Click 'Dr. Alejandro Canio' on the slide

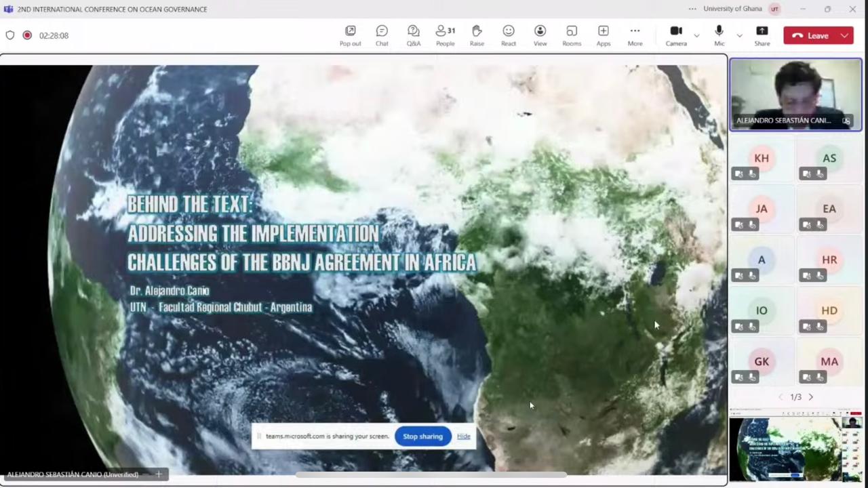pos(170,291)
